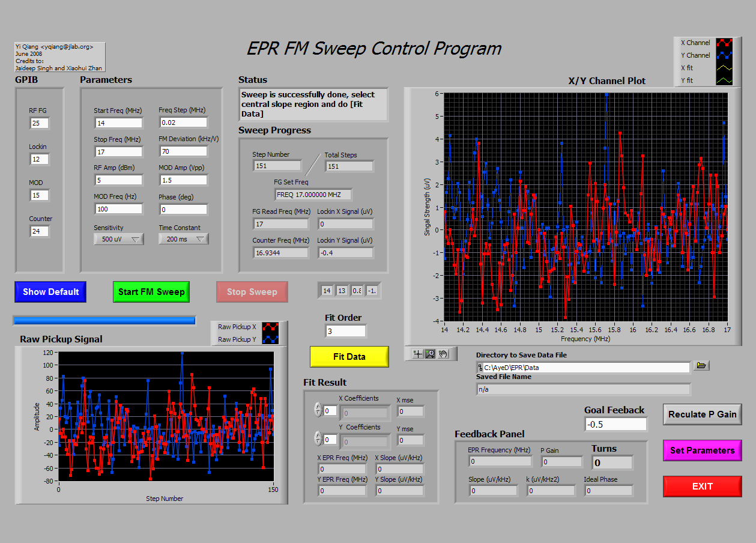Click the Total Steps indicator
The width and height of the screenshot is (756, 543).
click(x=349, y=166)
